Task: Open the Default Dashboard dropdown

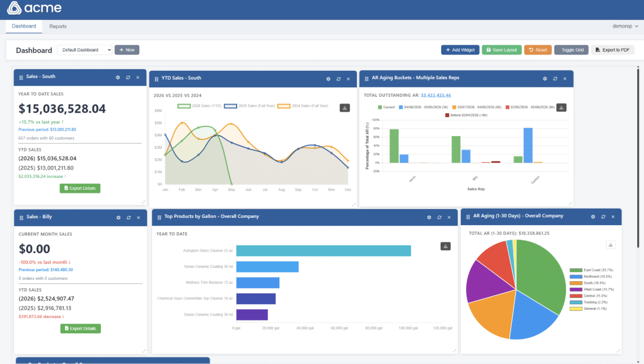Action: [84, 50]
